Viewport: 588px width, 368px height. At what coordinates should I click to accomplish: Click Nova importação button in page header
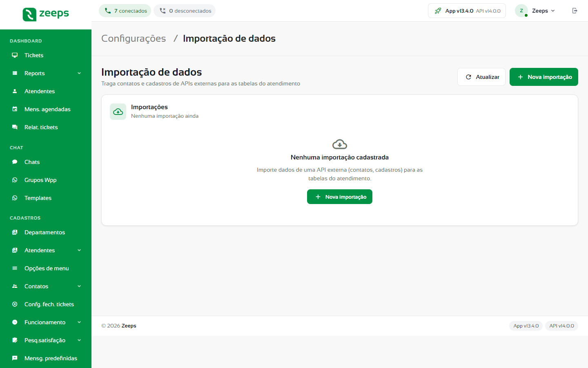pos(544,77)
